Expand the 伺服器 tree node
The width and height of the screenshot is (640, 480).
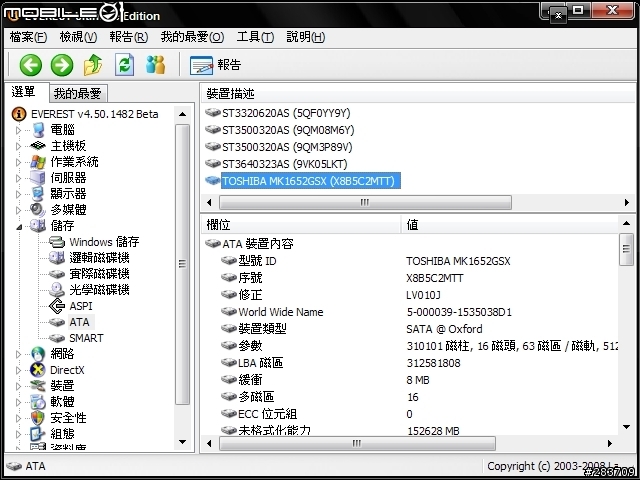18,178
